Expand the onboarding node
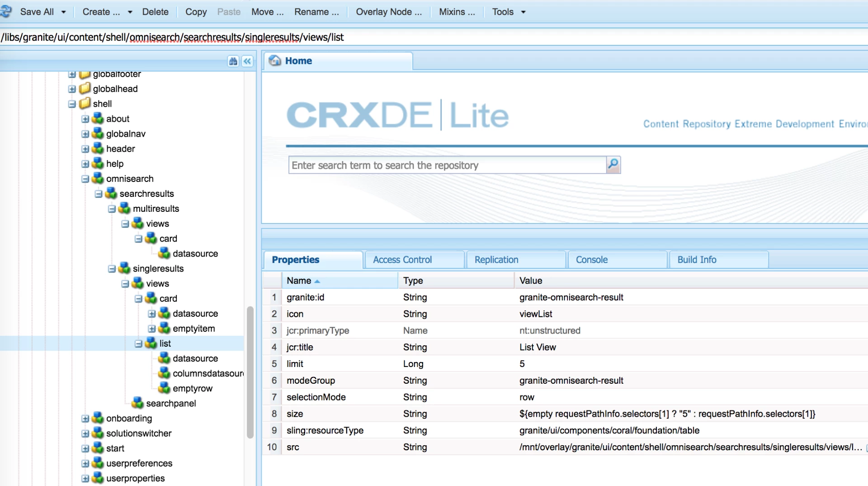Viewport: 868px width, 486px height. [x=85, y=419]
